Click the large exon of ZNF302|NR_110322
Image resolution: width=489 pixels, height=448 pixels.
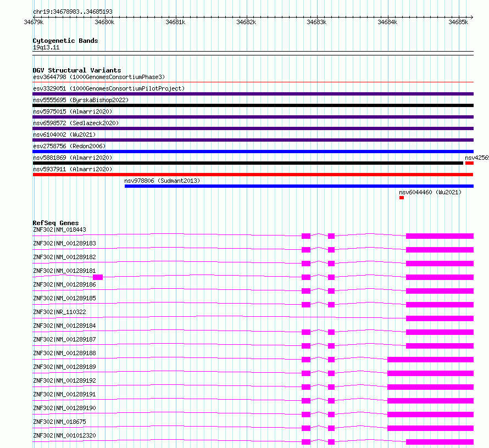pos(440,318)
